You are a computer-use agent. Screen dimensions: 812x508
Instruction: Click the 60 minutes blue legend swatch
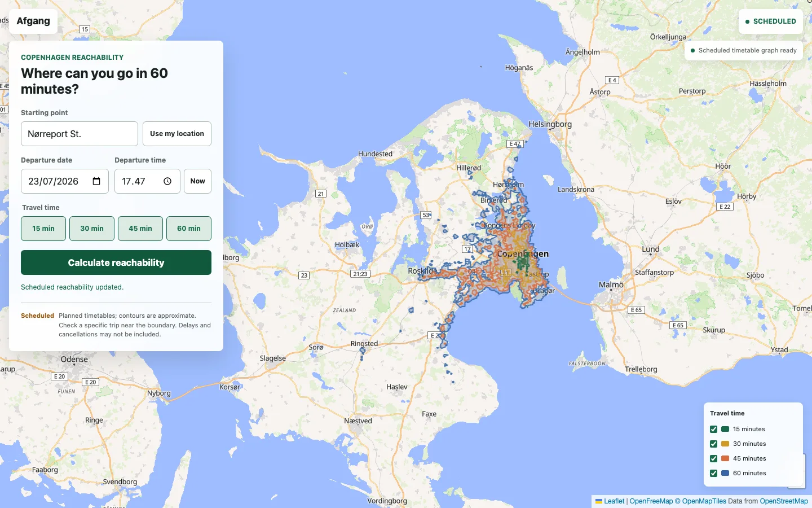point(725,473)
